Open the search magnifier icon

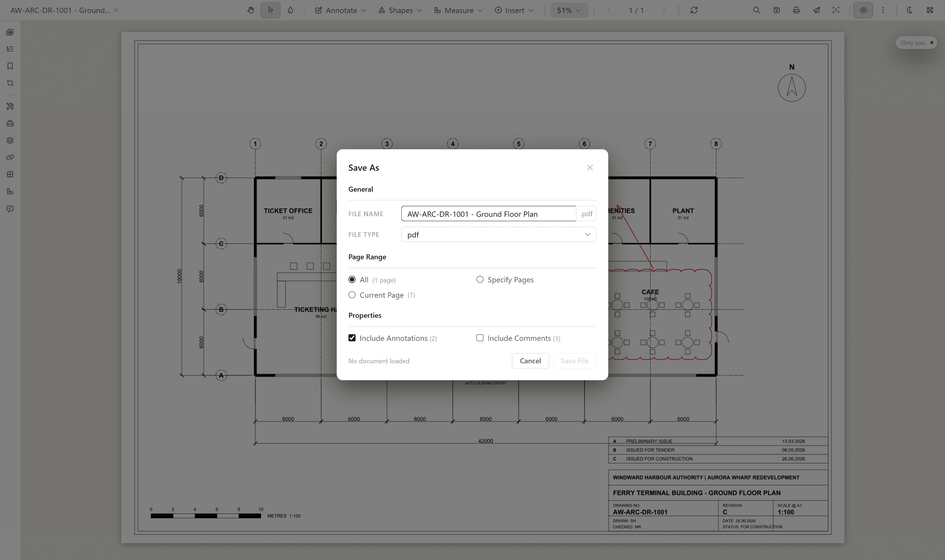[x=756, y=10]
